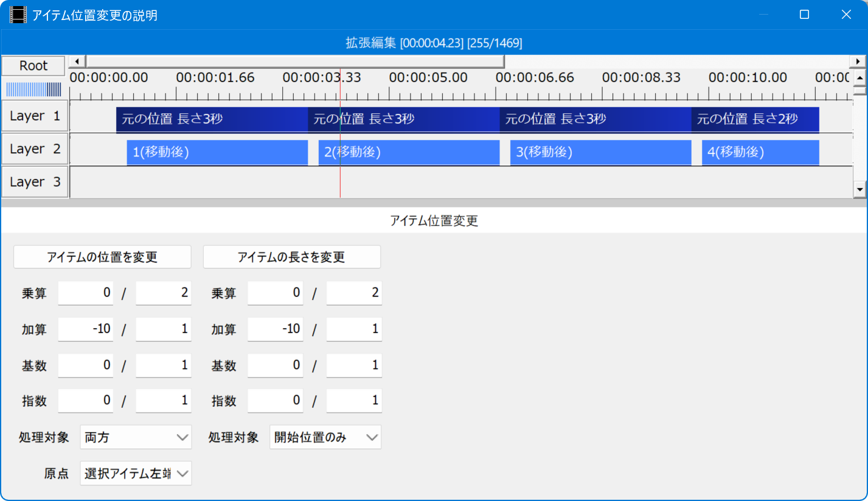Select the 1(移動後) item on Layer 2
Viewport: 868px width, 501px height.
pos(217,152)
